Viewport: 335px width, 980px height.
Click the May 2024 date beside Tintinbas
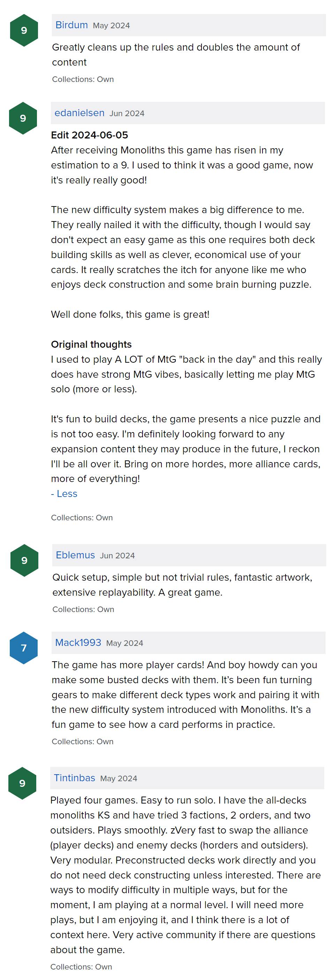point(119,778)
